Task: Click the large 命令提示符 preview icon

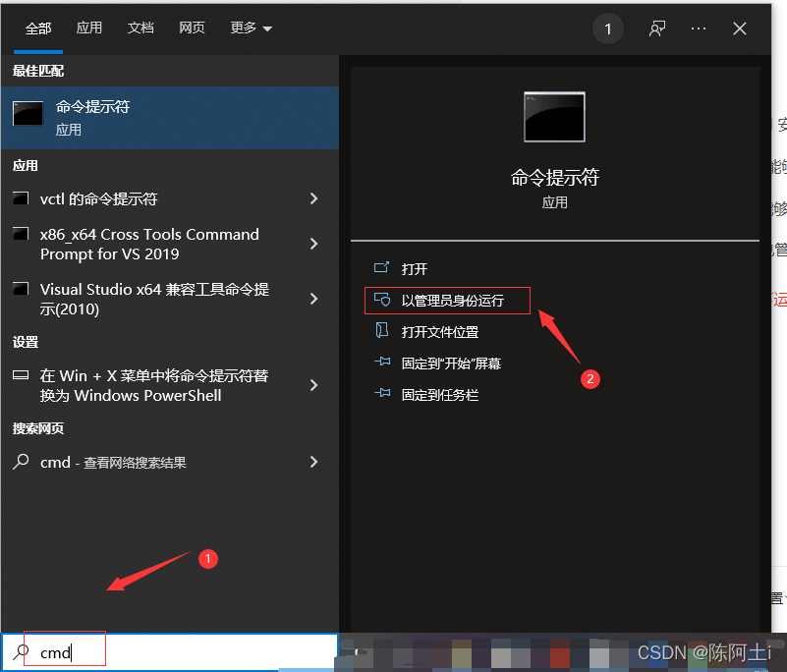Action: pos(554,117)
